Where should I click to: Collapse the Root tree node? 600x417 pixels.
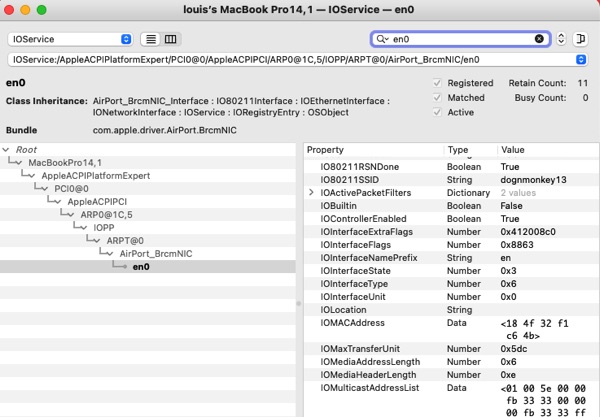7,149
